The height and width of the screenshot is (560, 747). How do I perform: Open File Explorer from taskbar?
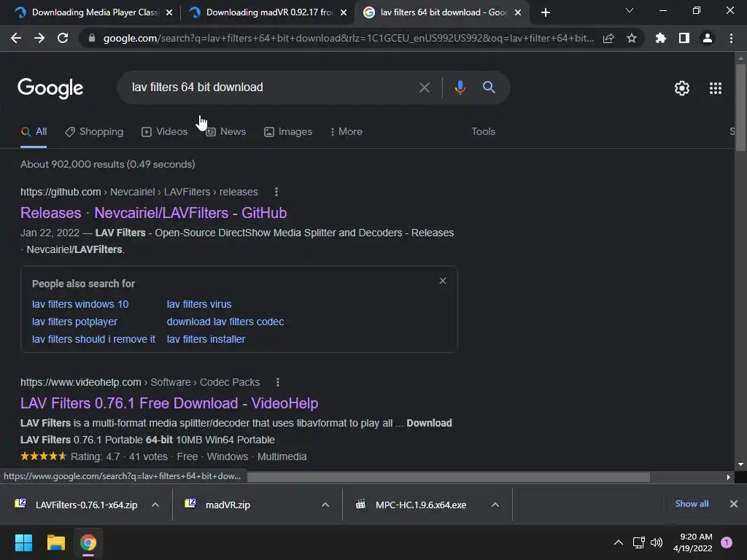pos(55,542)
